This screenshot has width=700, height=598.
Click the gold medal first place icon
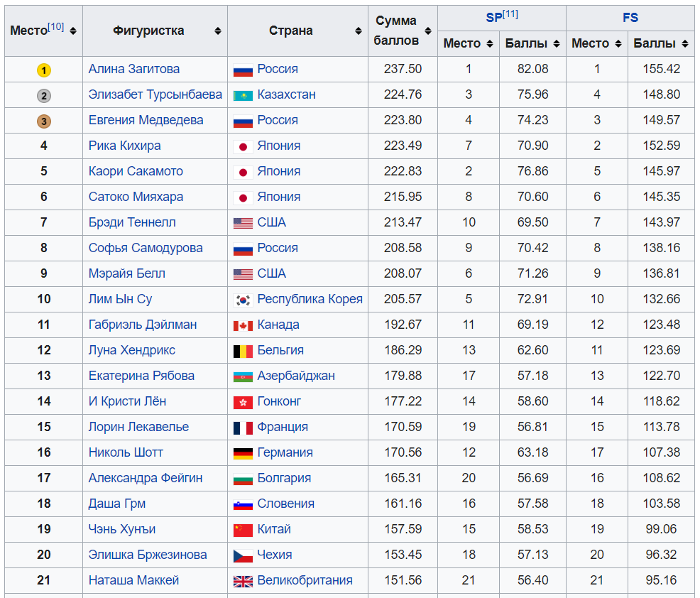pos(44,70)
